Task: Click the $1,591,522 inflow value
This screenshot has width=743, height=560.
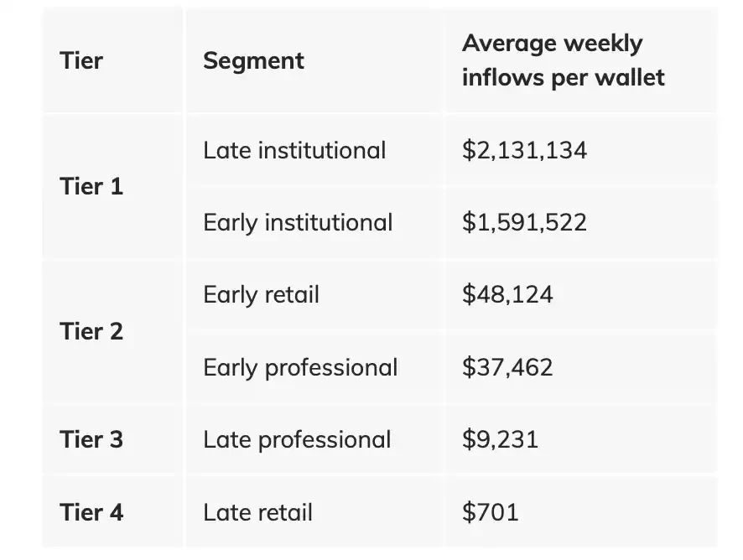Action: coord(524,222)
